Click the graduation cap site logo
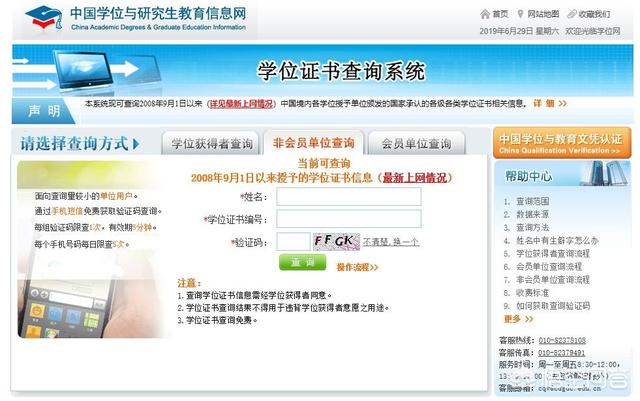 click(44, 18)
